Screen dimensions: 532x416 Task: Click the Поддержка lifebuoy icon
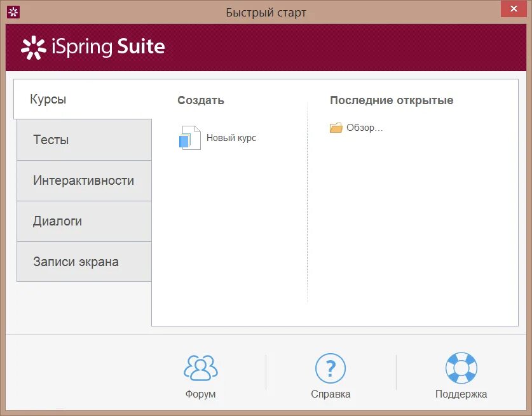(x=461, y=368)
